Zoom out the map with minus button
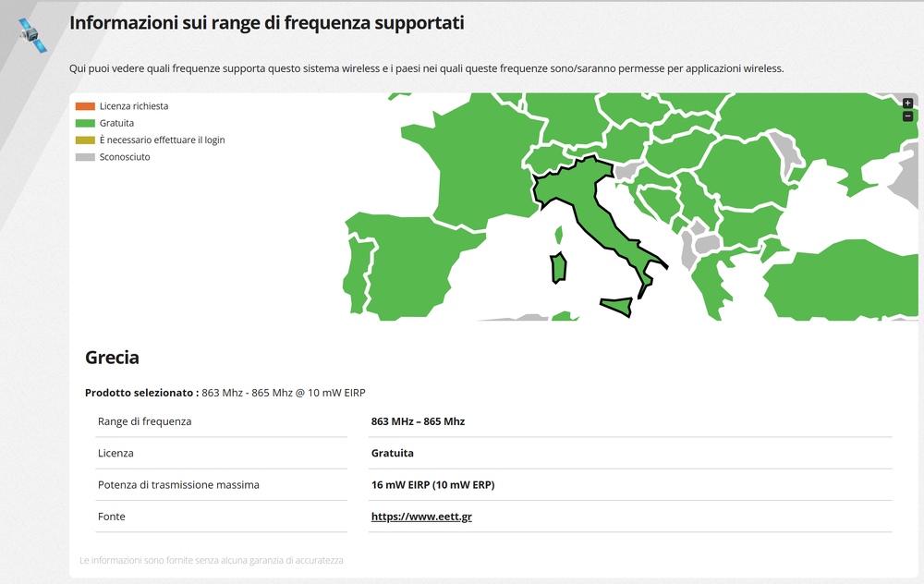This screenshot has width=924, height=584. 907,116
